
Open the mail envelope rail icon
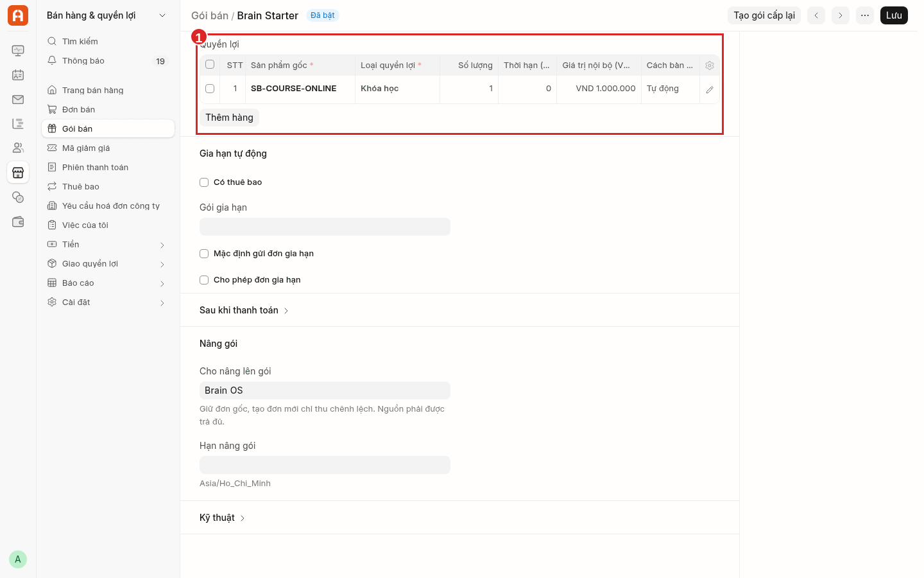click(18, 100)
